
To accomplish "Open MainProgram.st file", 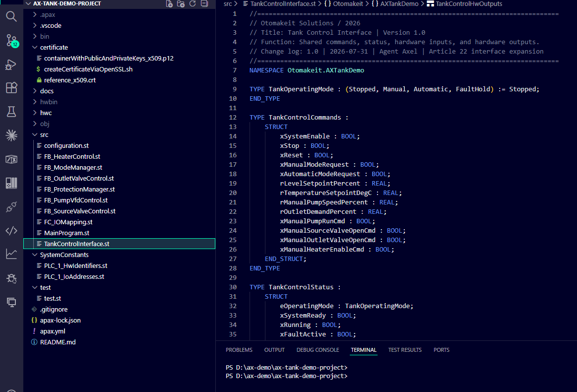I will pos(119,233).
